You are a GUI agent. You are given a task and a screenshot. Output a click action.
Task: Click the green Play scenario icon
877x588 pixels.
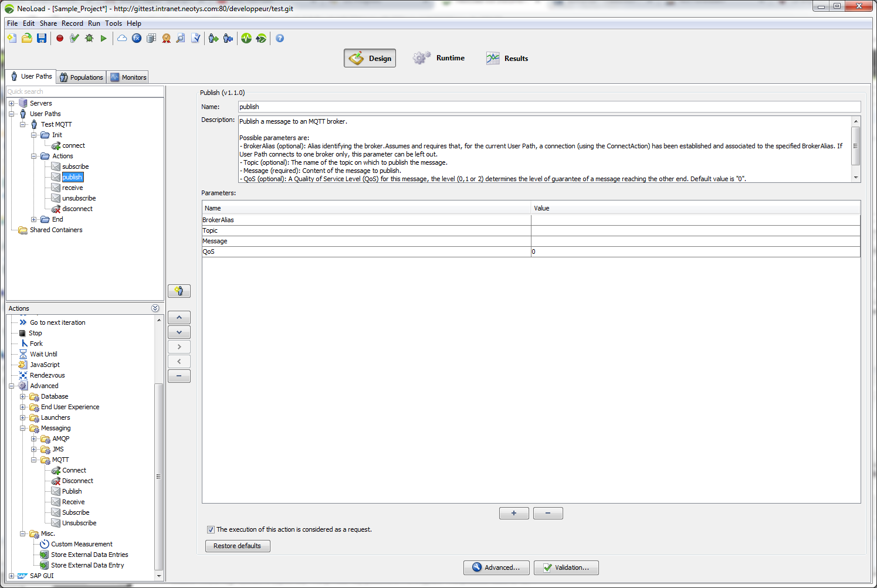point(104,38)
